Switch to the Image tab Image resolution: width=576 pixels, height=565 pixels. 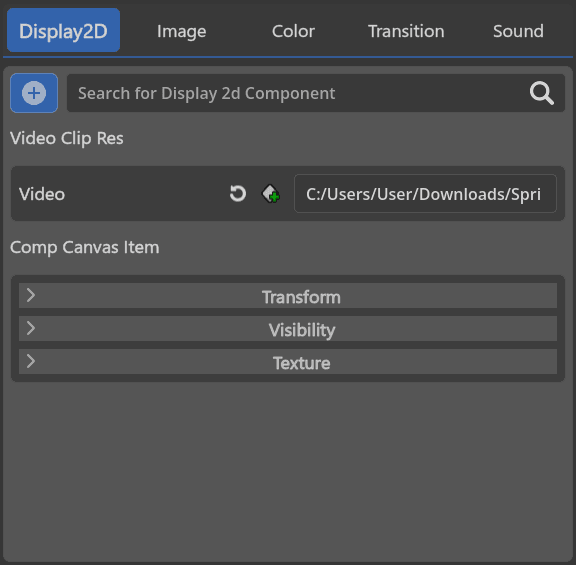click(x=181, y=31)
